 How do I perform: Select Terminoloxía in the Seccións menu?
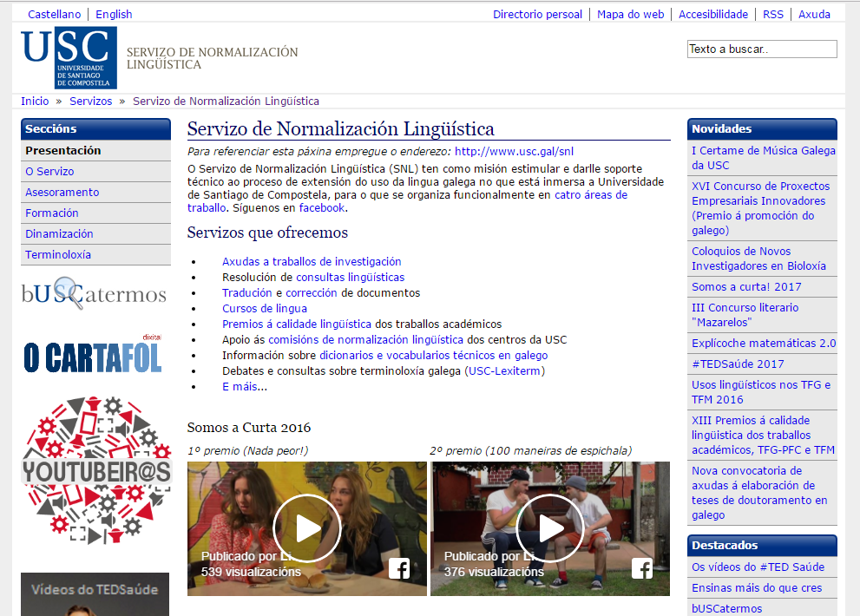coord(58,255)
